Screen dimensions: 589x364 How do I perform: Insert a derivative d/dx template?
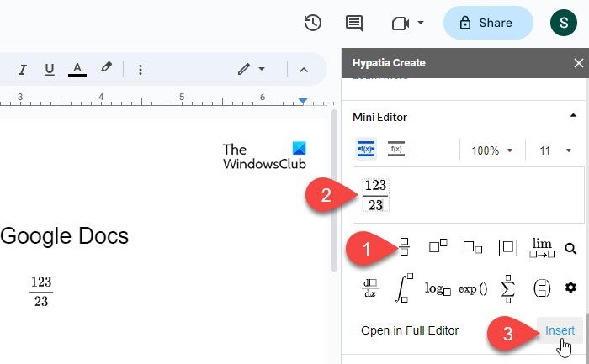click(x=369, y=288)
